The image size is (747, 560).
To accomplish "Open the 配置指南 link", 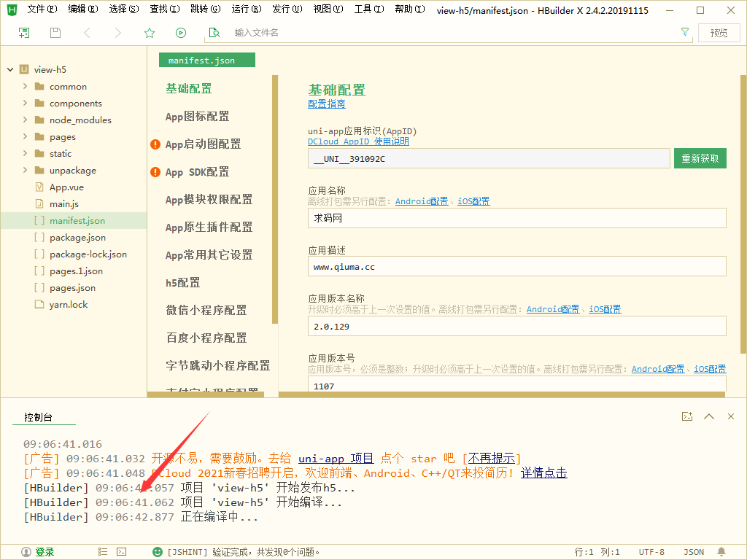I will click(327, 104).
